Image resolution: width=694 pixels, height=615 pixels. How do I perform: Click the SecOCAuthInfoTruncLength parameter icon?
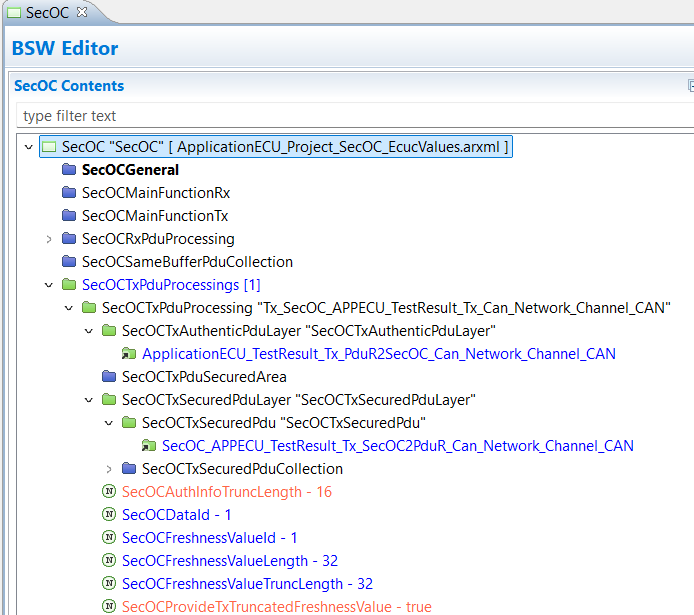click(109, 492)
